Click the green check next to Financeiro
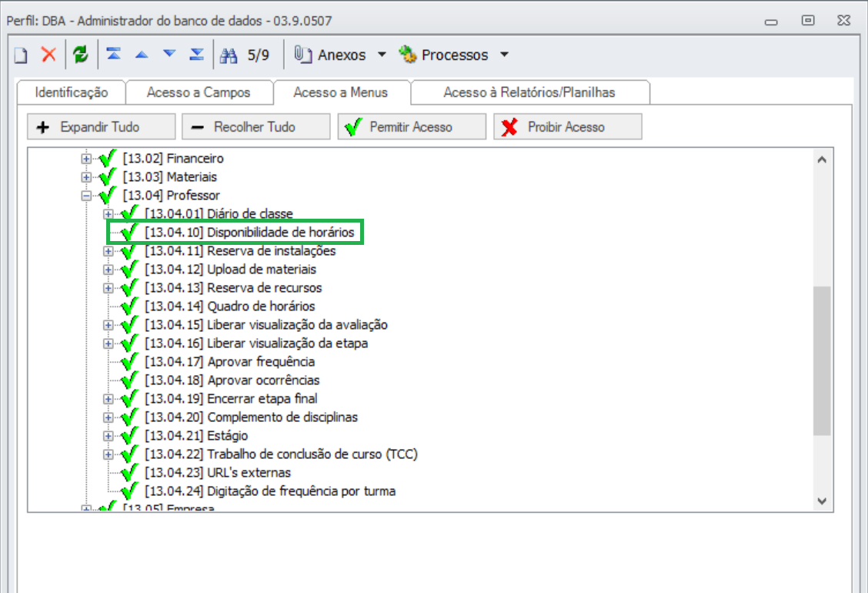Screen dimensions: 868x593 click(x=108, y=159)
